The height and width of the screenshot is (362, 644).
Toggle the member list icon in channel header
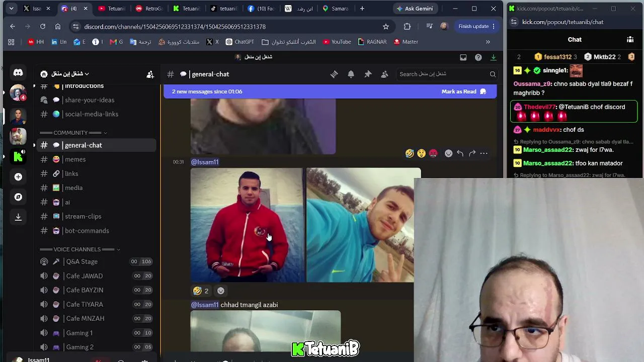pos(384,74)
